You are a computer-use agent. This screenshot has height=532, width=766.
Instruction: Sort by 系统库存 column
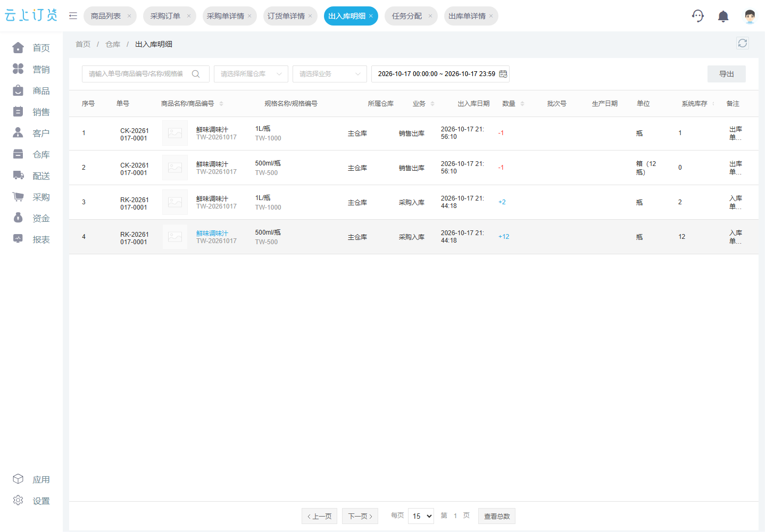713,104
